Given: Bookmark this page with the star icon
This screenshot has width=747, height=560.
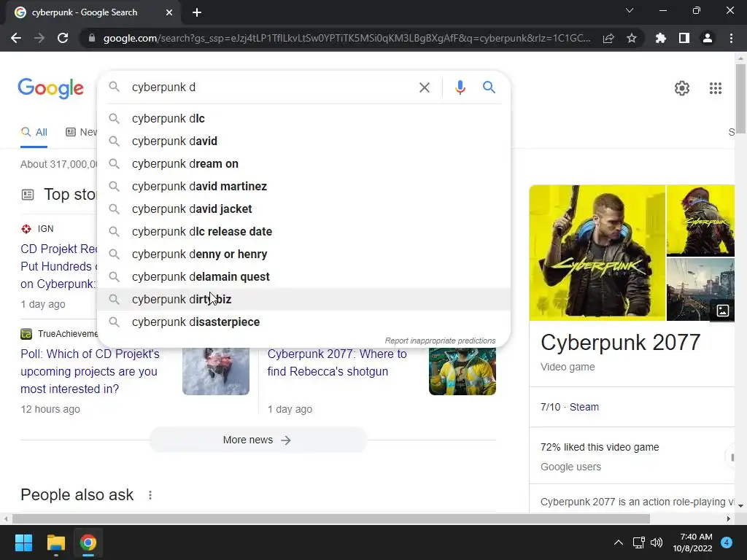Looking at the screenshot, I should pos(631,38).
